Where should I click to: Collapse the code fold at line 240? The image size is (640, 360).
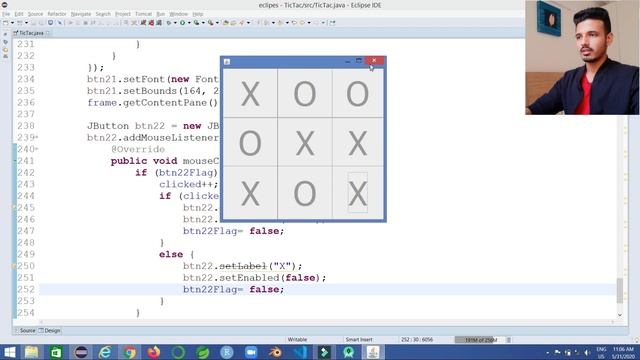pyautogui.click(x=37, y=149)
